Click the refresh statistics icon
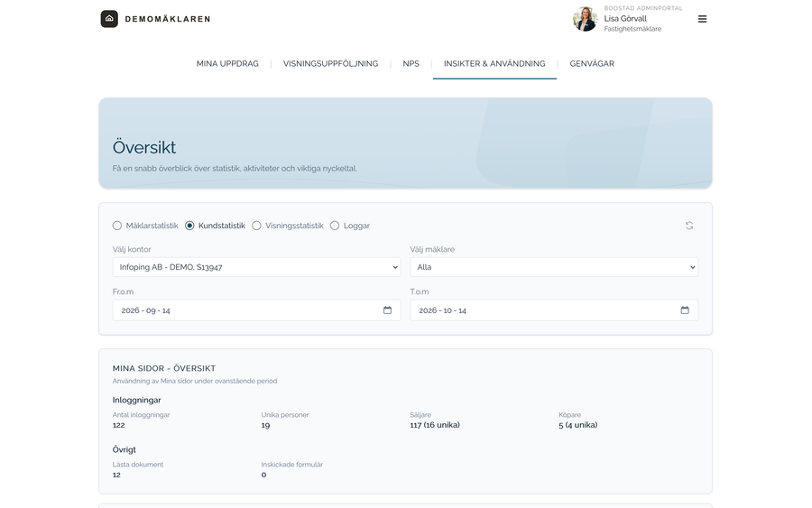 coord(689,226)
